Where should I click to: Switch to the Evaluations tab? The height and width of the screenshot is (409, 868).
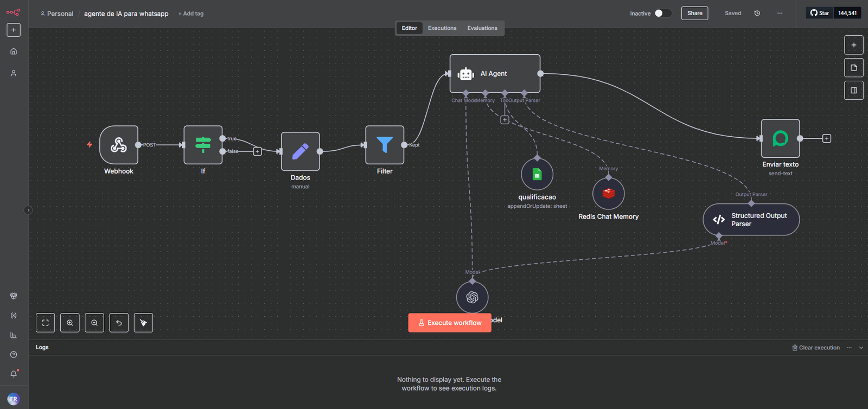[x=482, y=28]
